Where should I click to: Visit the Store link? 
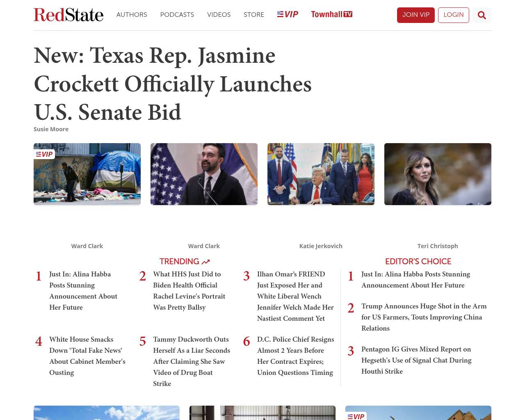pyautogui.click(x=254, y=15)
